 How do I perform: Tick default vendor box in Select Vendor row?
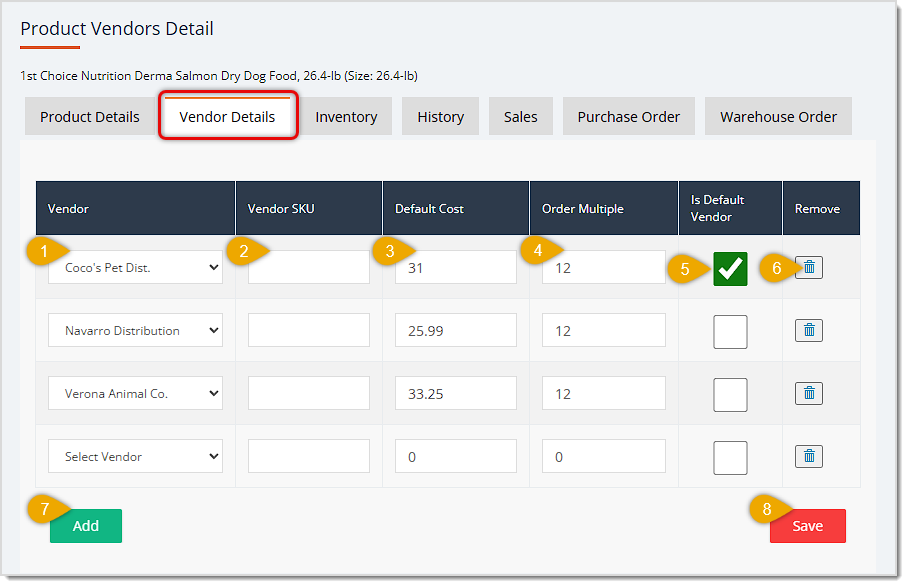730,458
